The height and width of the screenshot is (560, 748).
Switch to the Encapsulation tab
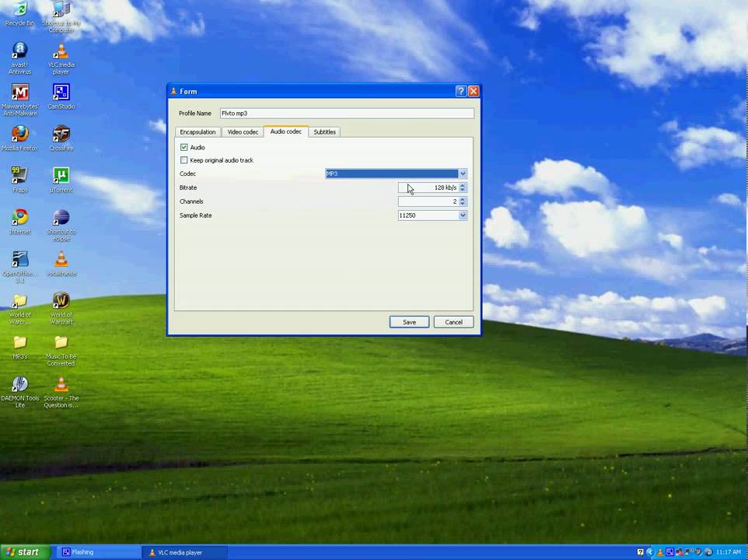197,132
